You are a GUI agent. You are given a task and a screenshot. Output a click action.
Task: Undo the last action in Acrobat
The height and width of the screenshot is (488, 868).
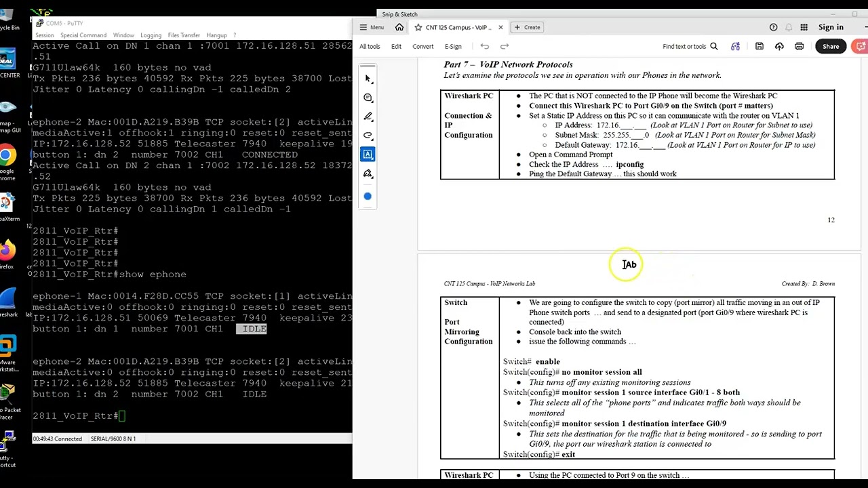[484, 46]
